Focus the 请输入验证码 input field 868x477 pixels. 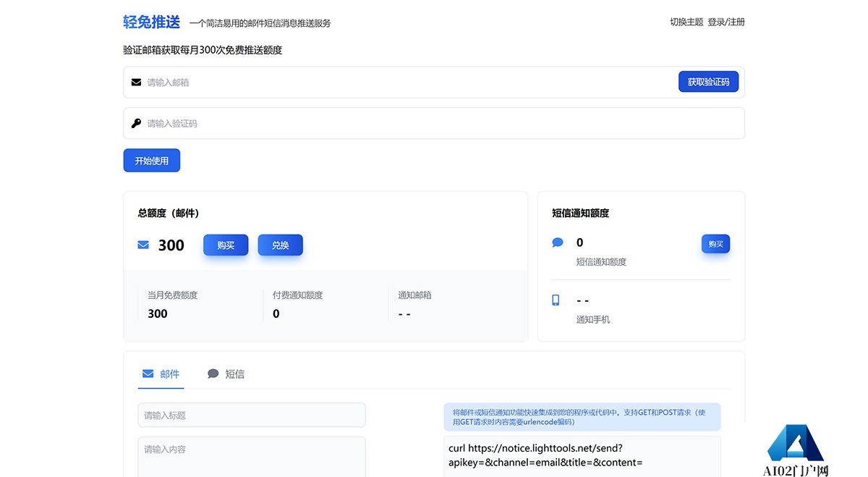pos(434,123)
